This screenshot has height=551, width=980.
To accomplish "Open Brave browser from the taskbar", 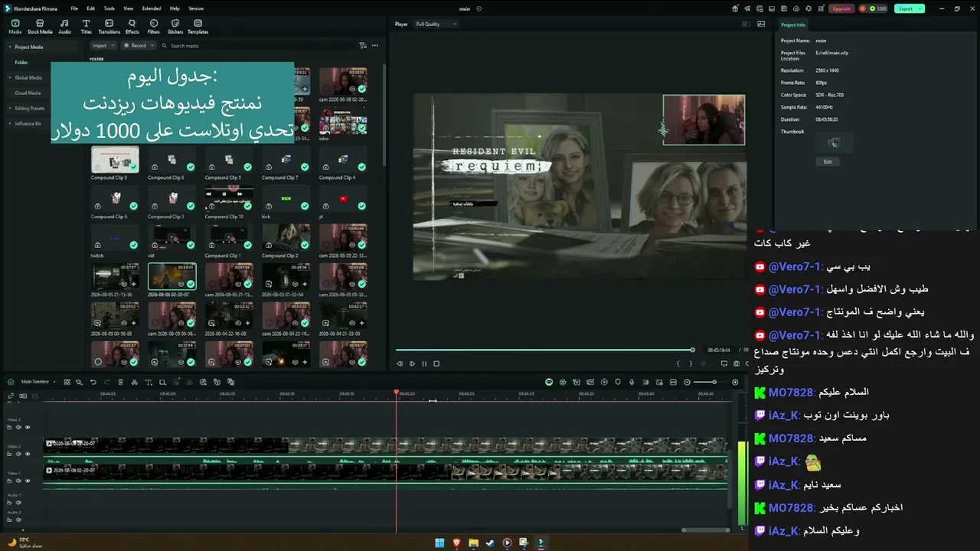I will (x=457, y=543).
